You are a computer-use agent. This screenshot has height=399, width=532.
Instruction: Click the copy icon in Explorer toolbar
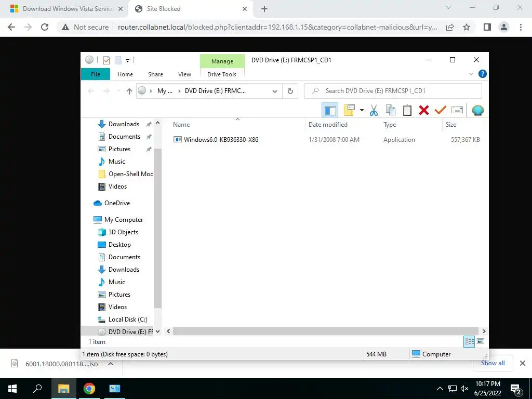click(x=391, y=110)
